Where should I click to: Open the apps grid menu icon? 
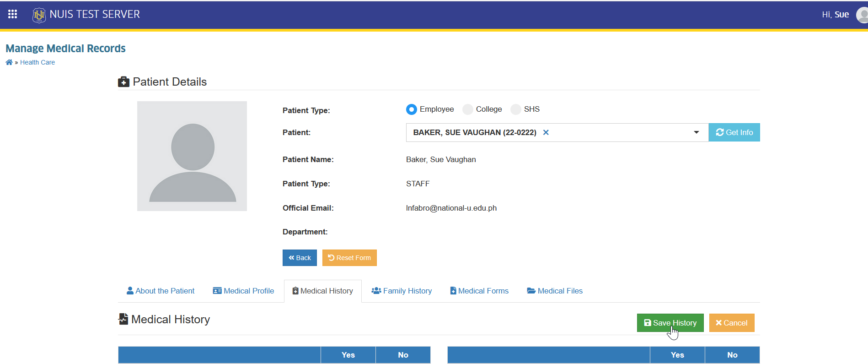coord(12,14)
